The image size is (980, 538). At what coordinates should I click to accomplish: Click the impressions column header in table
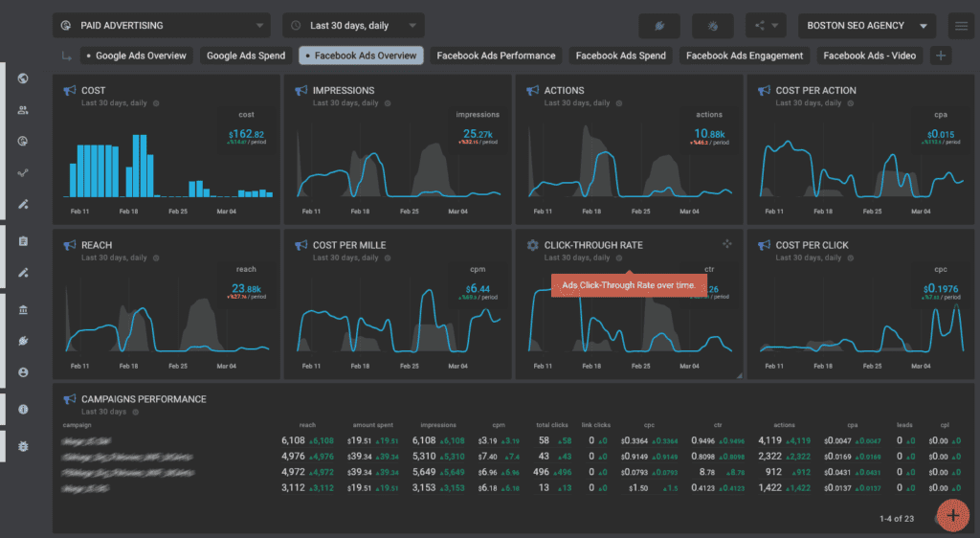click(x=438, y=425)
